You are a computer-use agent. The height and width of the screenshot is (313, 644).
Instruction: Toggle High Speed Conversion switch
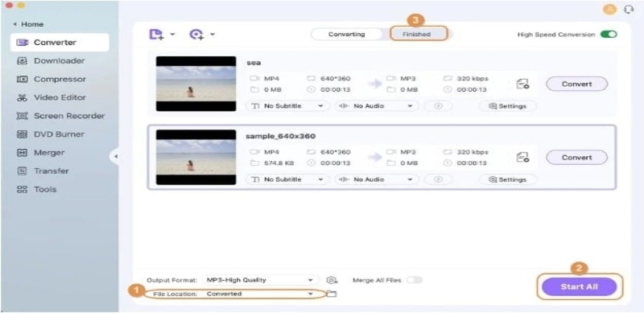coord(609,35)
